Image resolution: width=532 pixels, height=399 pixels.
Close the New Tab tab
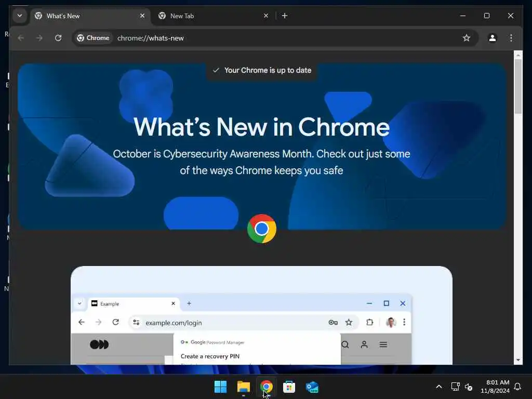pos(266,16)
